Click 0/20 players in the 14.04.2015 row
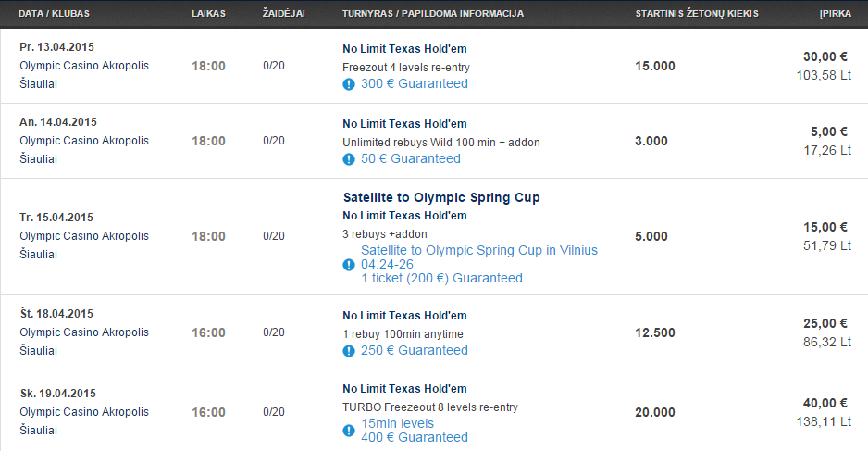Screen dimensions: 868x451 (x=274, y=141)
